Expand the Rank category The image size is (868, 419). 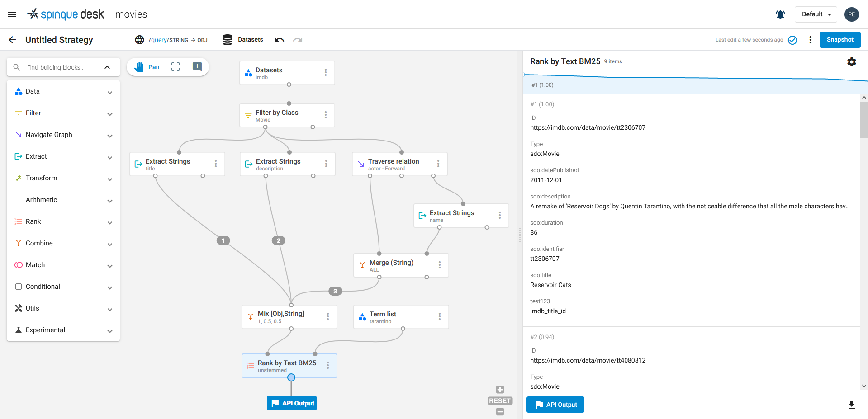[63, 221]
